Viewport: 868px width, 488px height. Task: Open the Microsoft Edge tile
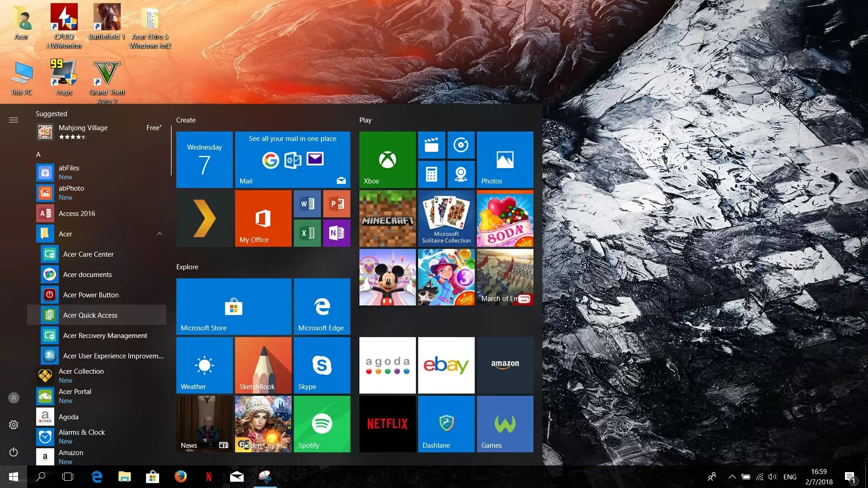pos(322,306)
